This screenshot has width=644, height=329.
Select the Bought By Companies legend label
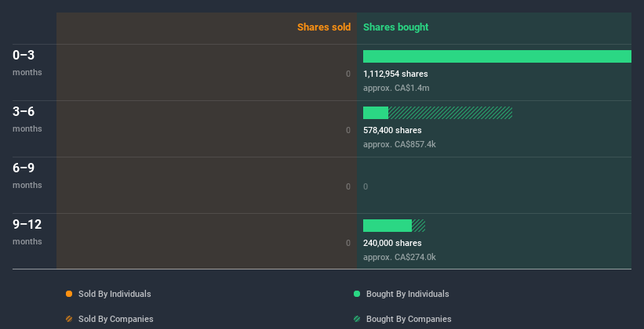(409, 319)
